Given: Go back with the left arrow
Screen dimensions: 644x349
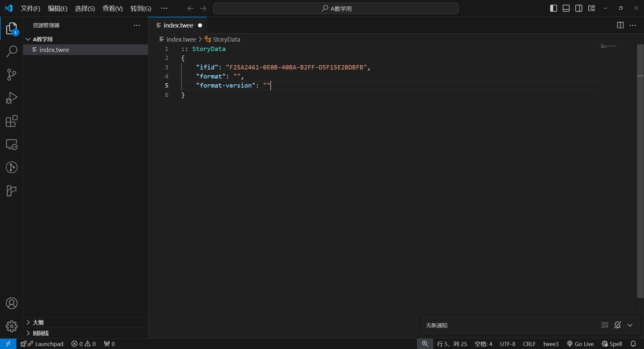Looking at the screenshot, I should (191, 8).
